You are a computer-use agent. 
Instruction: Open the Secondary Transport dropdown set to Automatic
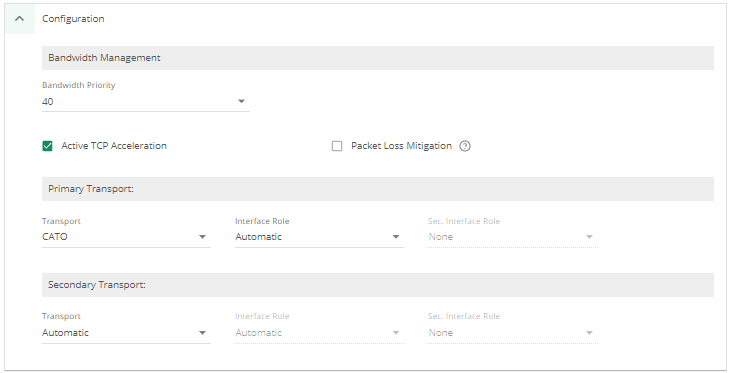coord(126,333)
